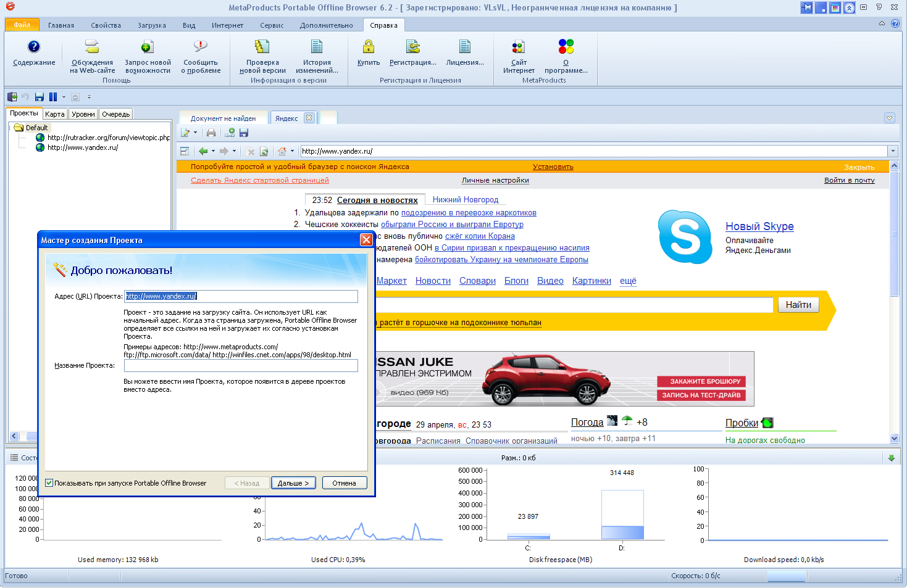Click the Установить link in yellow bar
The height and width of the screenshot is (588, 907).
tap(553, 167)
